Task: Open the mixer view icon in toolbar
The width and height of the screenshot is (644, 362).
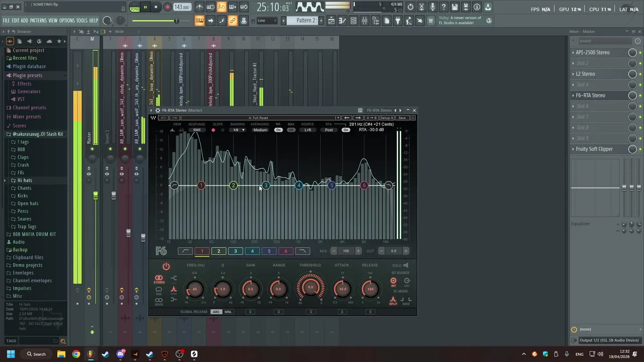Action: [364, 21]
